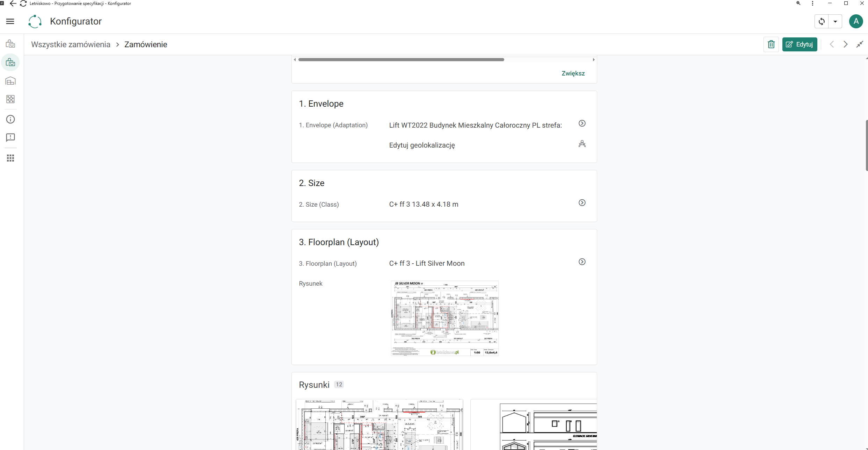
Task: Click the geolocation compass icon
Action: [582, 144]
